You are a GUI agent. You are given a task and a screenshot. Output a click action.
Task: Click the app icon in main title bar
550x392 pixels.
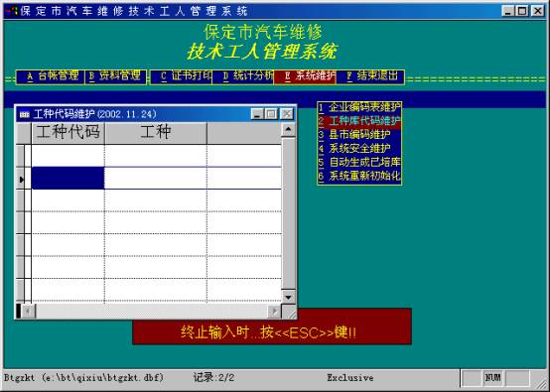12,11
